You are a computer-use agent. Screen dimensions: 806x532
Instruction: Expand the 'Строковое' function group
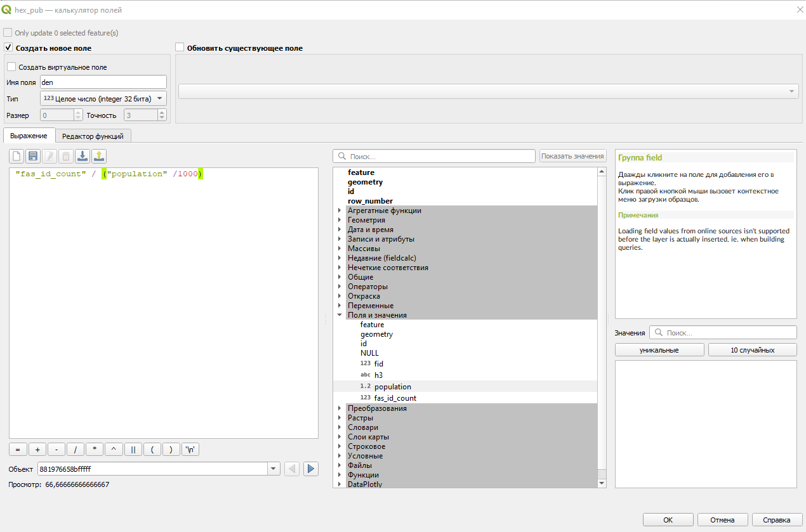[340, 446]
